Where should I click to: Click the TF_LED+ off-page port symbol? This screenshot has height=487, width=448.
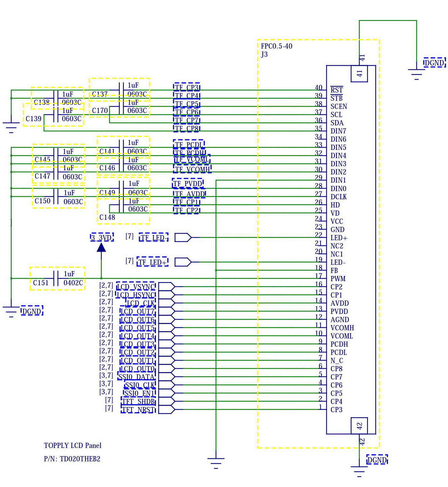183,262
